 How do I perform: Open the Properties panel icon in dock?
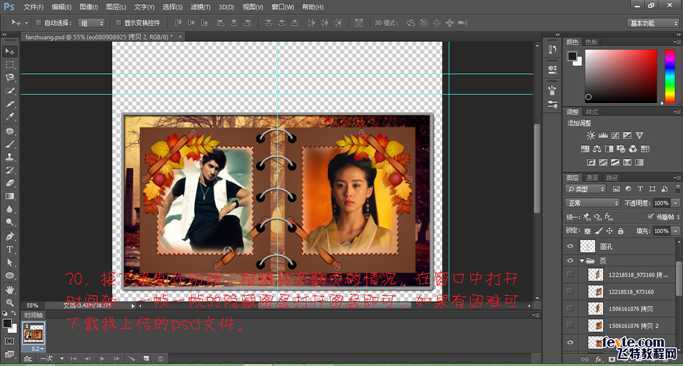tap(553, 69)
